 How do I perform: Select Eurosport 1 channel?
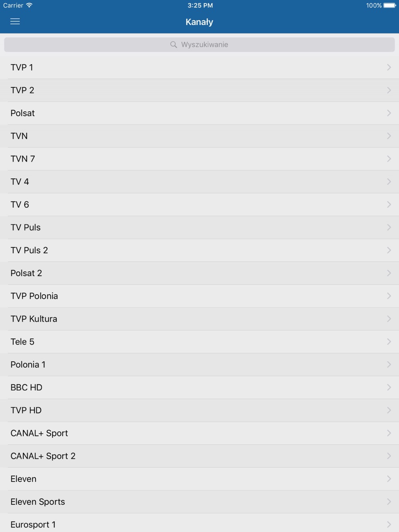199,523
